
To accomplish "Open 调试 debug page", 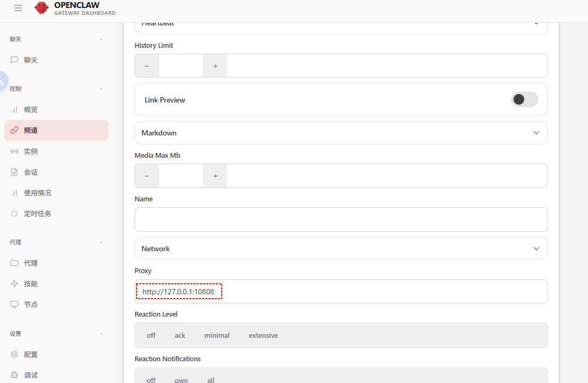I will (x=31, y=375).
